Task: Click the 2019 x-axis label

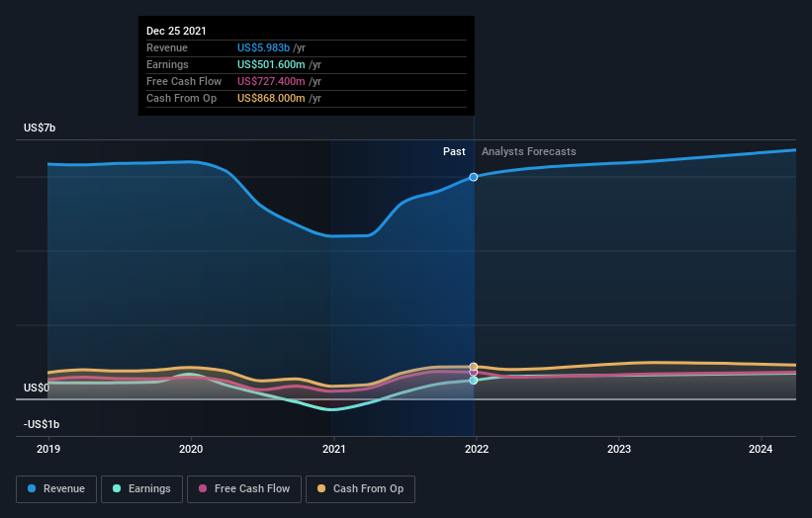Action: (x=48, y=449)
